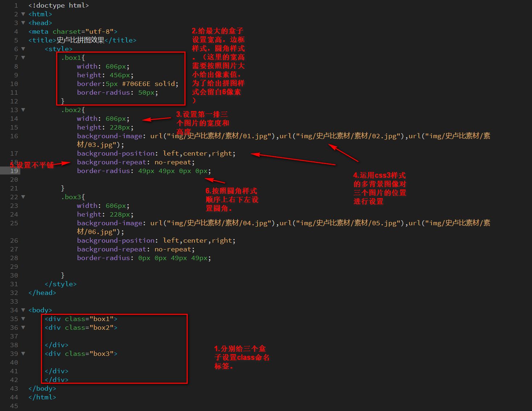
Task: Click the 材/03.jpg wrapped line text
Action: coord(100,145)
